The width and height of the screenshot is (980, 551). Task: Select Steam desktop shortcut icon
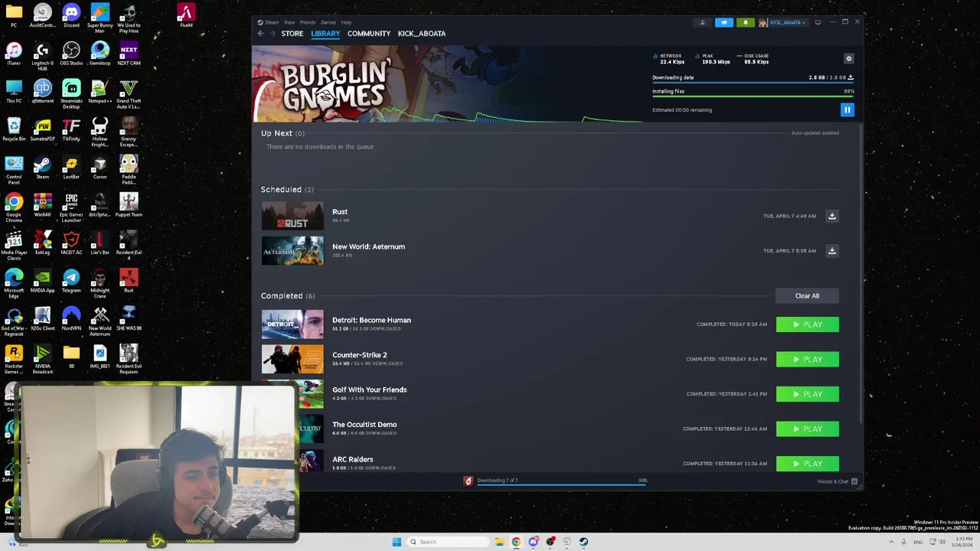pos(43,167)
